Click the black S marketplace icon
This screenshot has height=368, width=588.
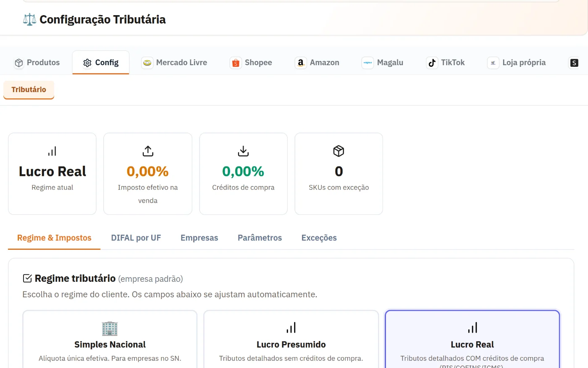pyautogui.click(x=574, y=63)
